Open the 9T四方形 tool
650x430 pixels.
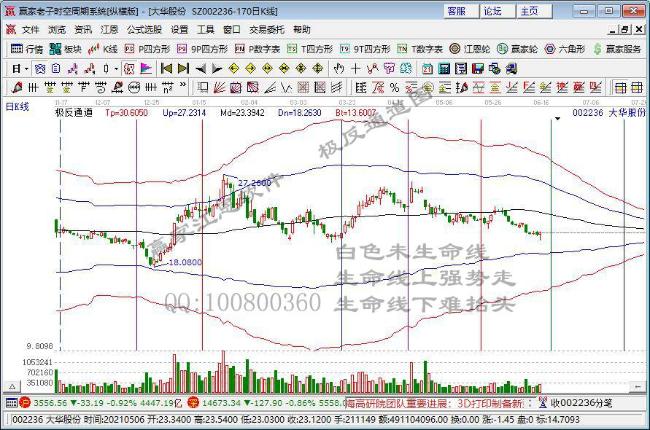pyautogui.click(x=365, y=49)
